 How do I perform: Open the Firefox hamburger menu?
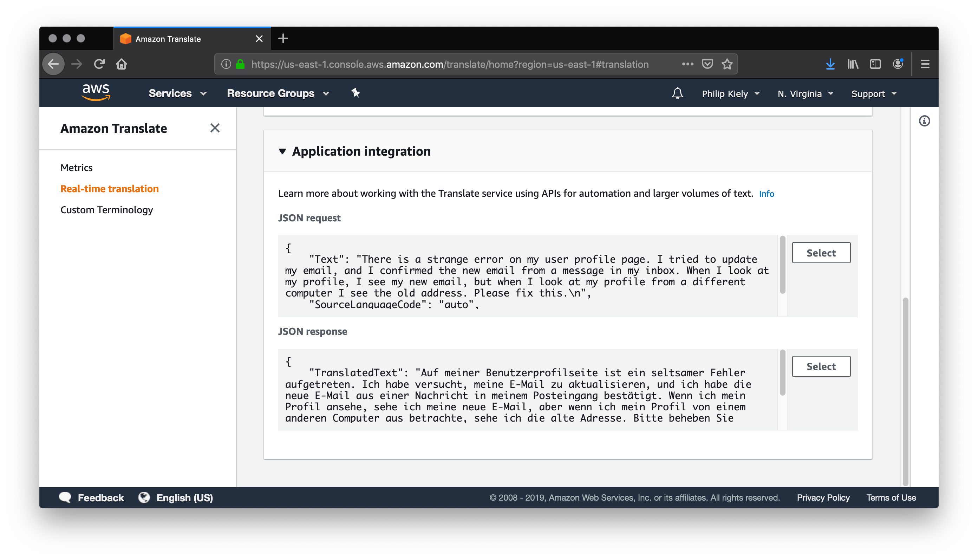[925, 64]
